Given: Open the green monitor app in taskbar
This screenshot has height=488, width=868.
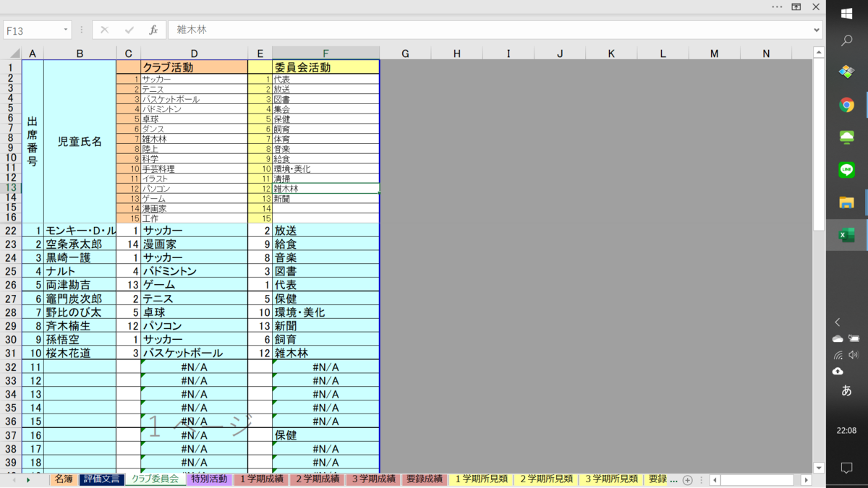Looking at the screenshot, I should click(846, 137).
